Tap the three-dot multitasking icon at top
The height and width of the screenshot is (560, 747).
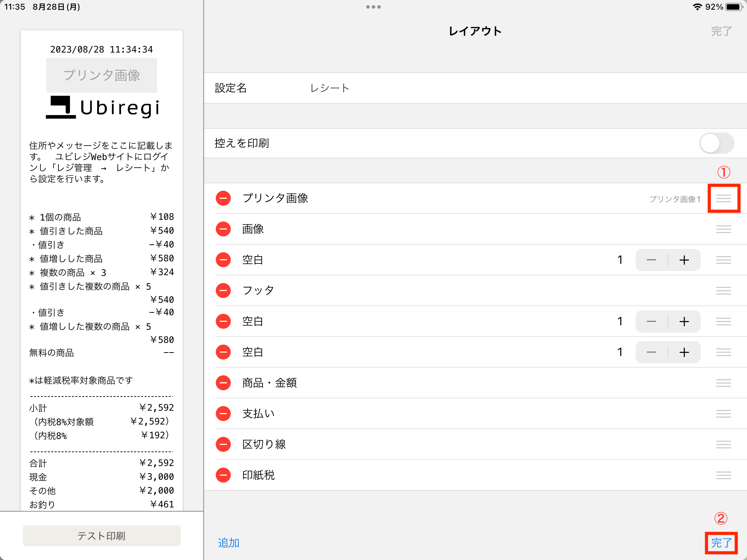tap(373, 7)
